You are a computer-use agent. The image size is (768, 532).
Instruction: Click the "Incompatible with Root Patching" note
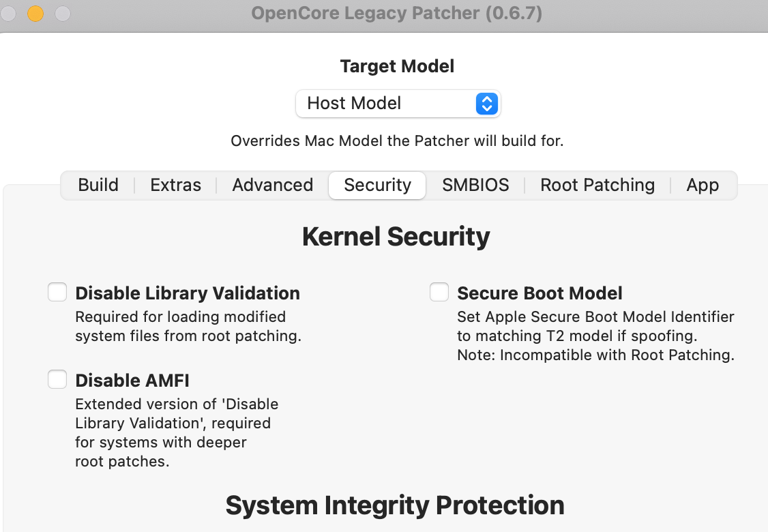(x=595, y=355)
